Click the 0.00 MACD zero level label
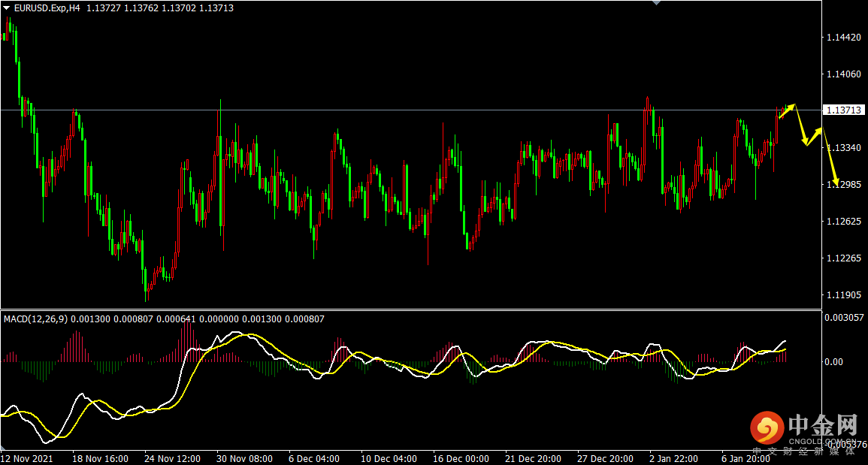The height and width of the screenshot is (465, 868). pos(835,362)
